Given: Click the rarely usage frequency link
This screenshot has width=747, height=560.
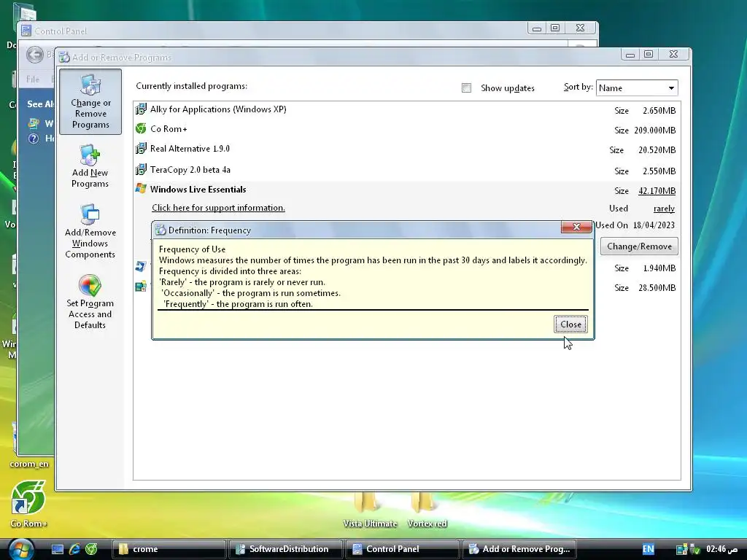Looking at the screenshot, I should coord(664,209).
